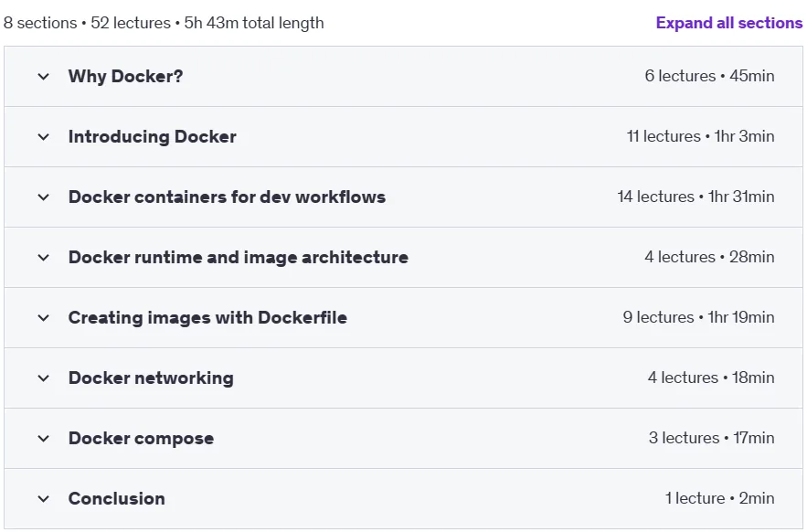Screen dimensions: 807x532
Task: Click the 3 lectures • 17min label
Action: [x=711, y=437]
